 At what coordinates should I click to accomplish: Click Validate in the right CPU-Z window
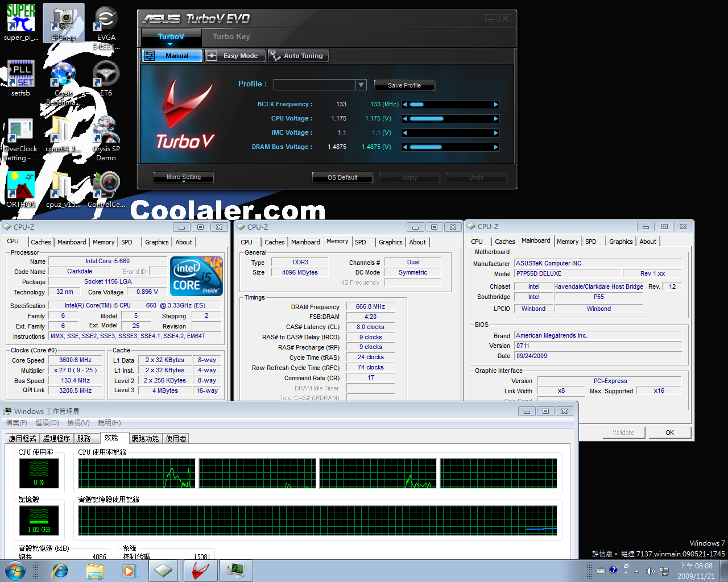pos(623,433)
